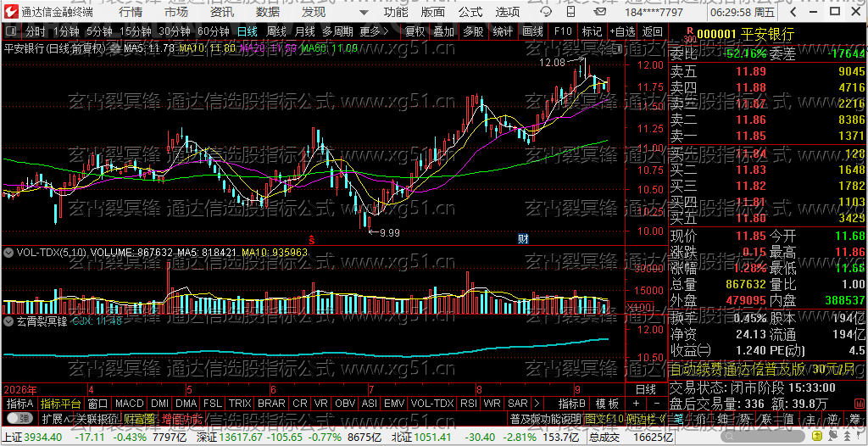Click the 标记 button
Viewport: 868px width, 446px height.
click(x=593, y=32)
